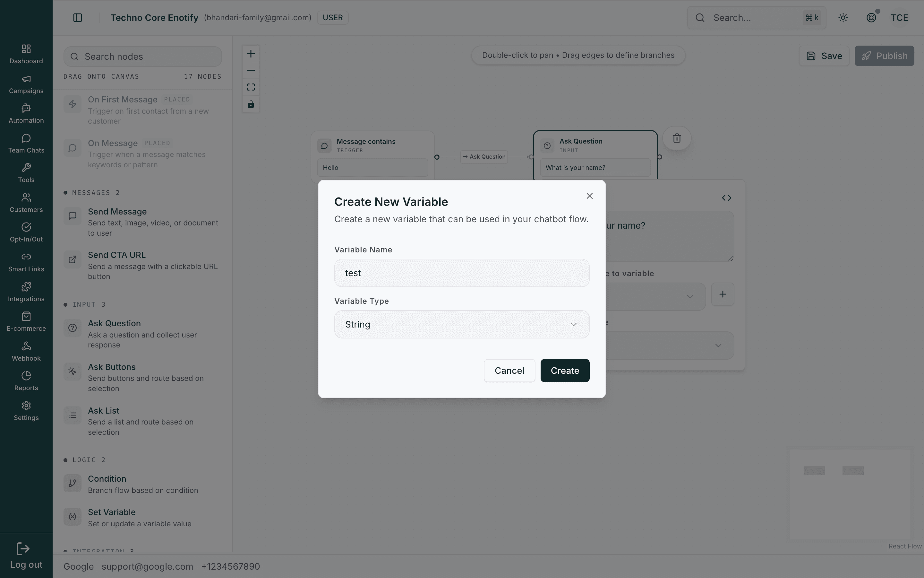924x578 pixels.
Task: Open the Automation section
Action: [26, 114]
